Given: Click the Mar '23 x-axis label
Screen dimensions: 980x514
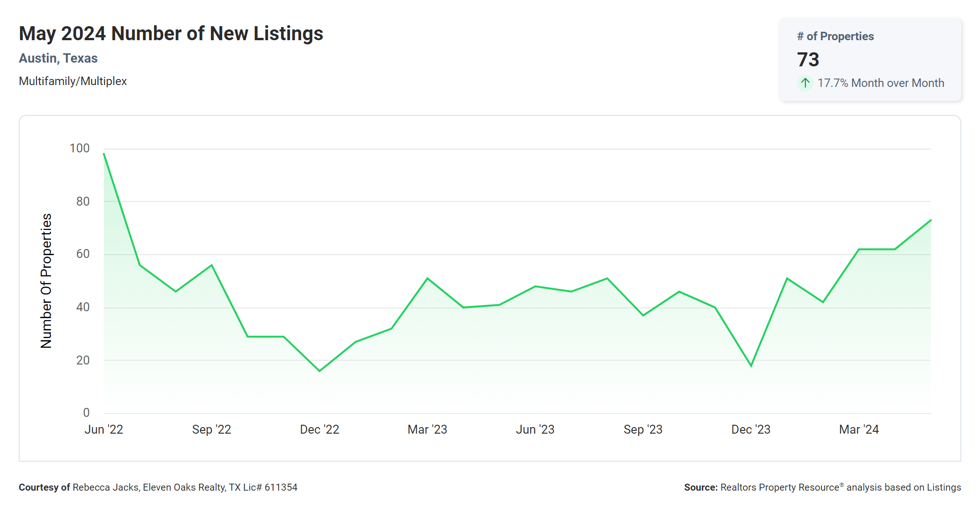Looking at the screenshot, I should (427, 429).
